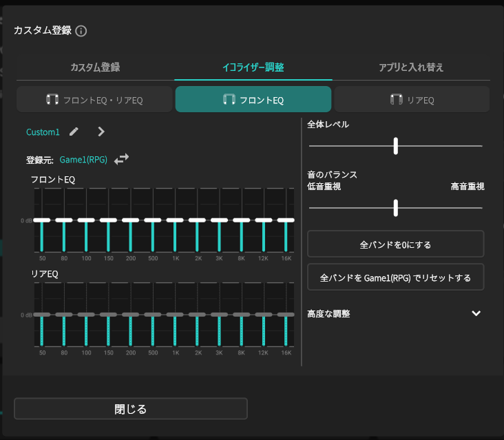Click the front EQ 1K band handle
Image resolution: width=504 pixels, height=440 pixels.
[x=175, y=220]
